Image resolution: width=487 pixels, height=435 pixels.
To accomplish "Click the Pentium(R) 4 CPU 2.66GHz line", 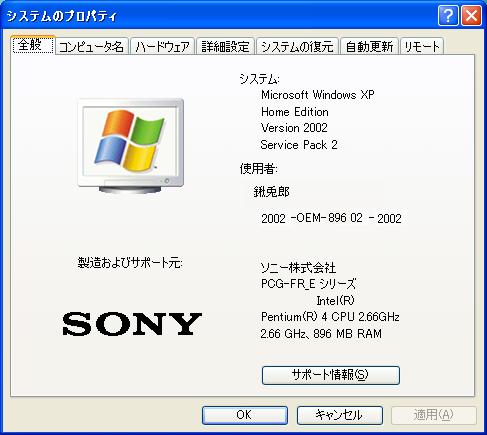I will pos(330,317).
